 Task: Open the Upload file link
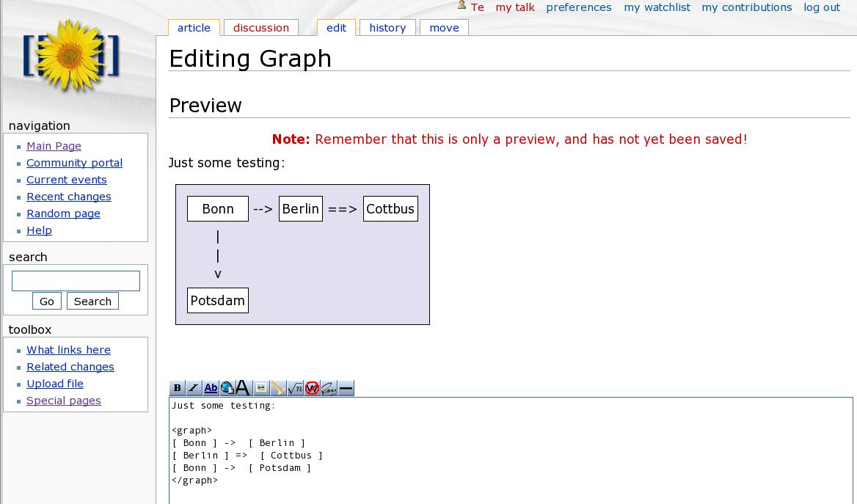55,384
